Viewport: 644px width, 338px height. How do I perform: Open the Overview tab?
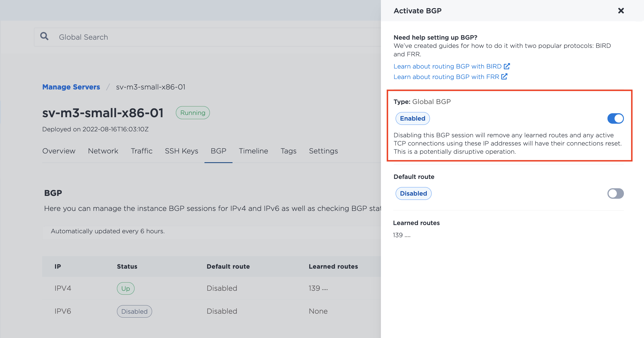pyautogui.click(x=59, y=151)
